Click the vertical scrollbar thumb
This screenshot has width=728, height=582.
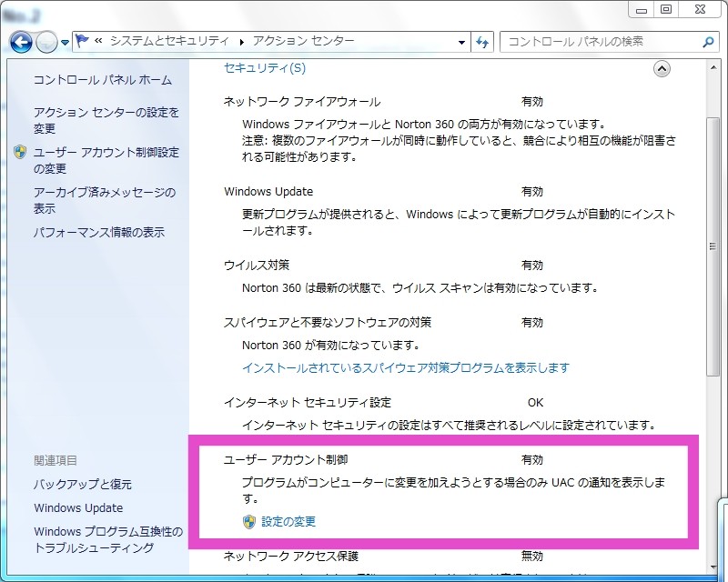click(x=713, y=246)
